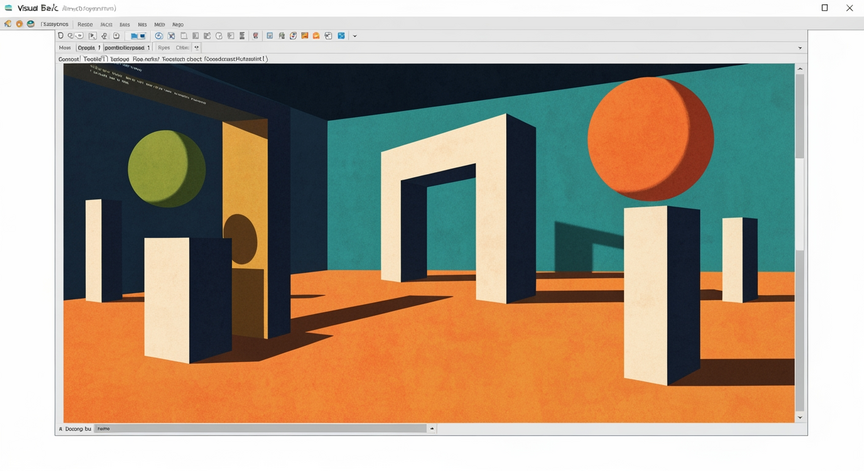
Task: Click the orange envelope toolbar icon
Action: [316, 36]
